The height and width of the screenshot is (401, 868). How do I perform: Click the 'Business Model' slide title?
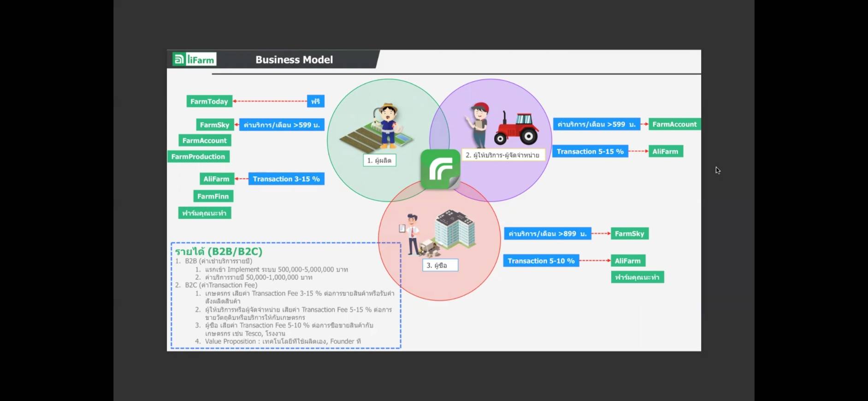click(294, 60)
